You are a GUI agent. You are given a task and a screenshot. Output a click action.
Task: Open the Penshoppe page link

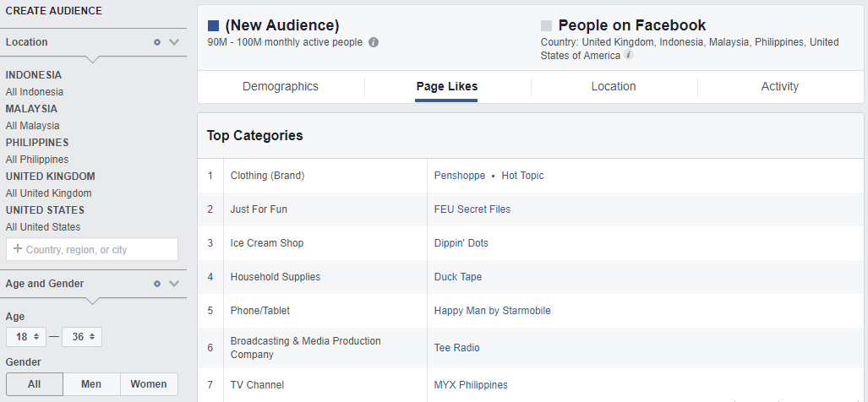point(460,176)
